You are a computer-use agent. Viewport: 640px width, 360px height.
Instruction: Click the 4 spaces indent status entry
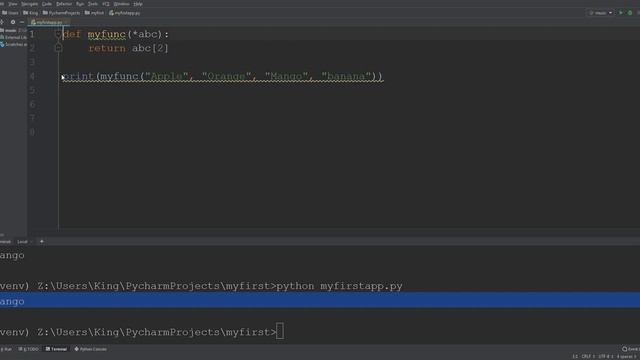[x=626, y=357]
